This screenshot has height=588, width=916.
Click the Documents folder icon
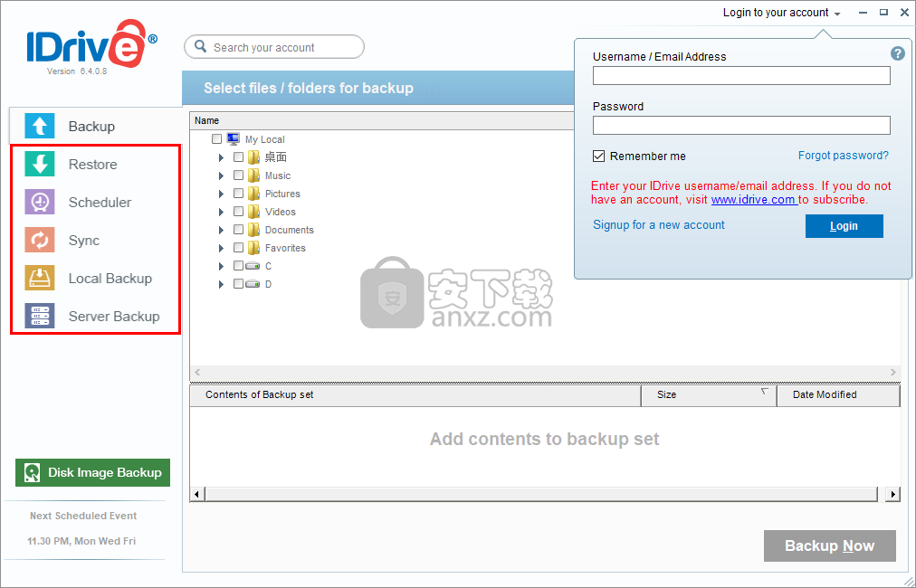[x=253, y=230]
